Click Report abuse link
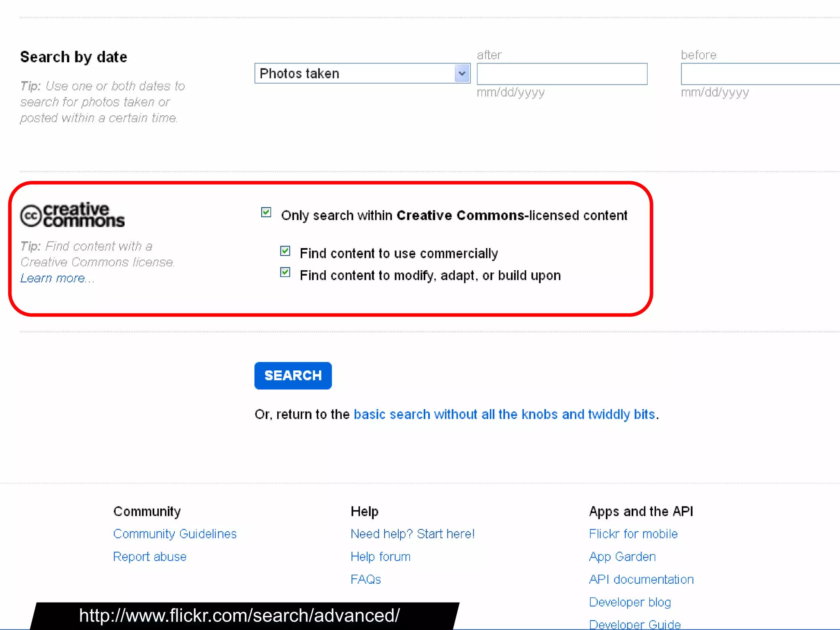The height and width of the screenshot is (630, 840). click(150, 557)
